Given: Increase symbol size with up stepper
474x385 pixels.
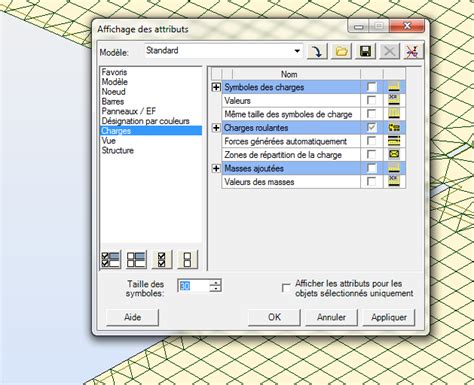Looking at the screenshot, I should point(216,283).
